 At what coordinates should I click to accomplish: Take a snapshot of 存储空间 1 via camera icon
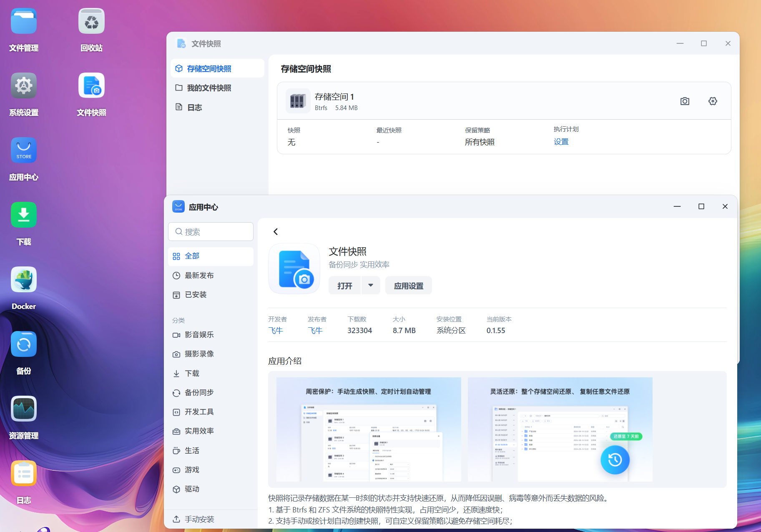[685, 101]
